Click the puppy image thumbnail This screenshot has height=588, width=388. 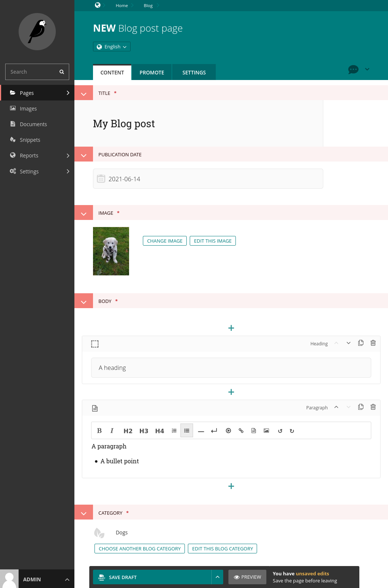(x=111, y=251)
